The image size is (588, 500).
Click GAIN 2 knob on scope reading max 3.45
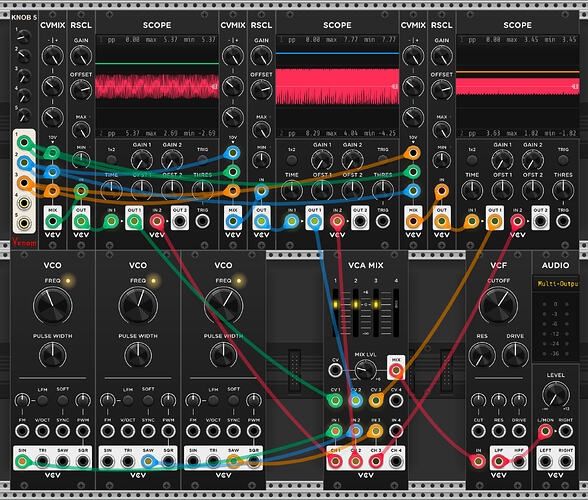(532, 160)
